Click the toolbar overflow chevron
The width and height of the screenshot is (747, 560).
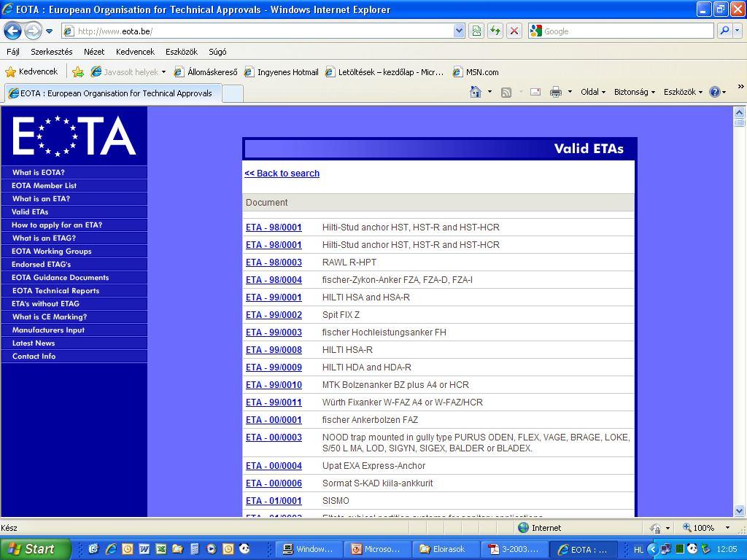(740, 87)
